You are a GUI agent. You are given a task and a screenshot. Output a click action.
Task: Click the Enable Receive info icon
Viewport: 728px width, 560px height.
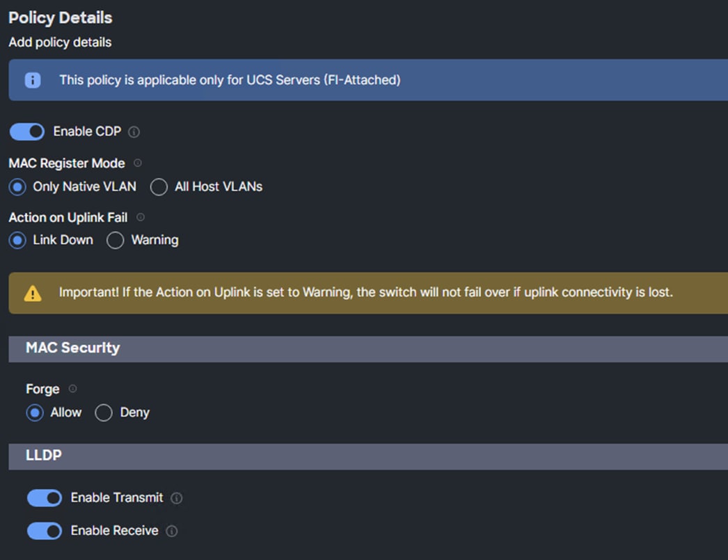point(172,531)
